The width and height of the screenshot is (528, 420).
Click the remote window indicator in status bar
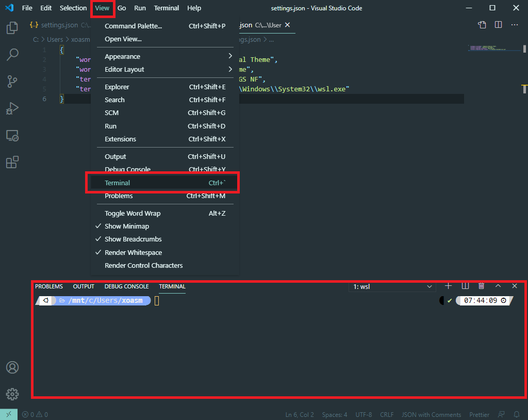9,414
